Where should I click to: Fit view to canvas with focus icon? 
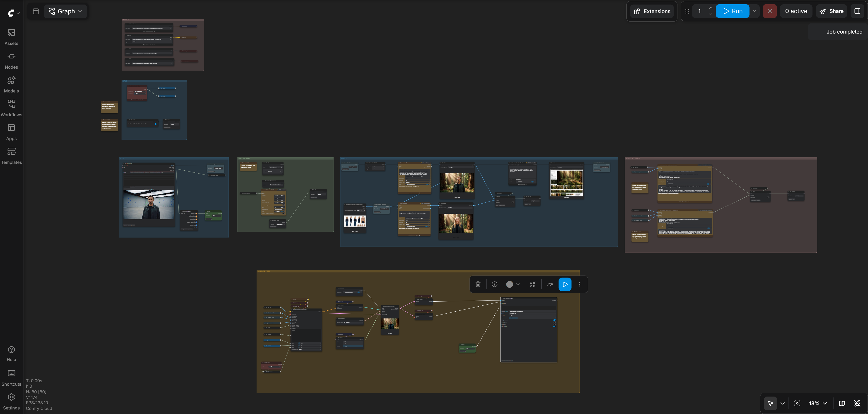tap(797, 403)
